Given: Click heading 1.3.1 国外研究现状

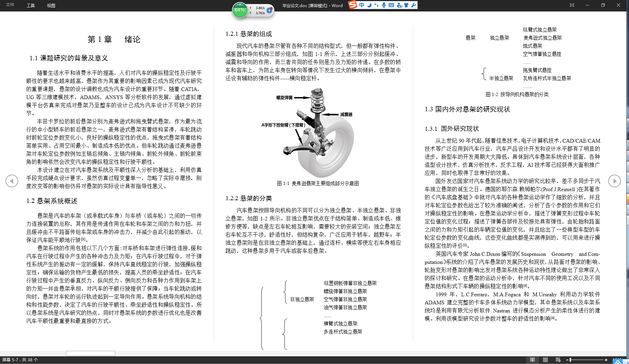Looking at the screenshot, I should [x=452, y=129].
